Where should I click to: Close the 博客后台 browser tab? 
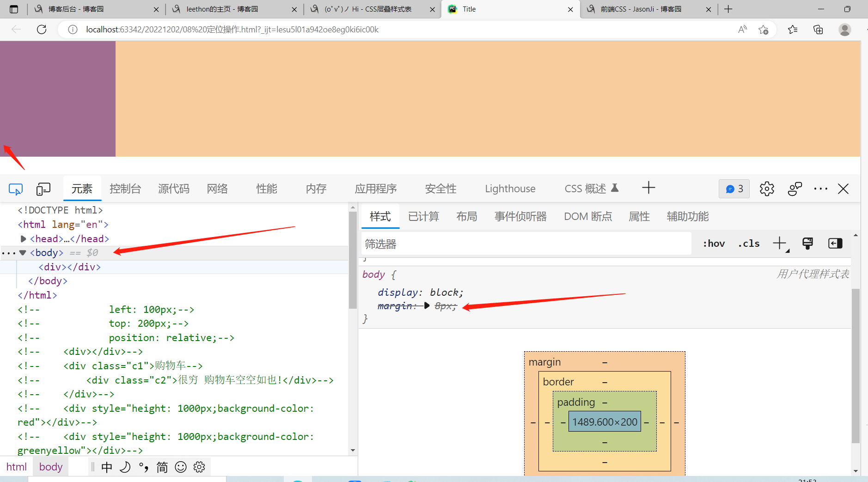coord(156,9)
